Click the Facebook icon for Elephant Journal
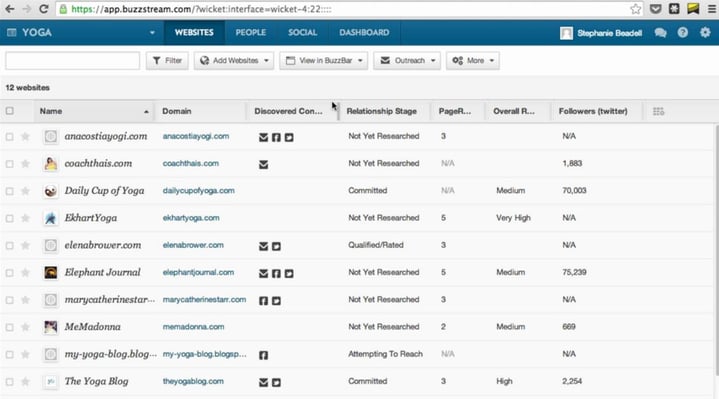719x399 pixels. [x=276, y=273]
